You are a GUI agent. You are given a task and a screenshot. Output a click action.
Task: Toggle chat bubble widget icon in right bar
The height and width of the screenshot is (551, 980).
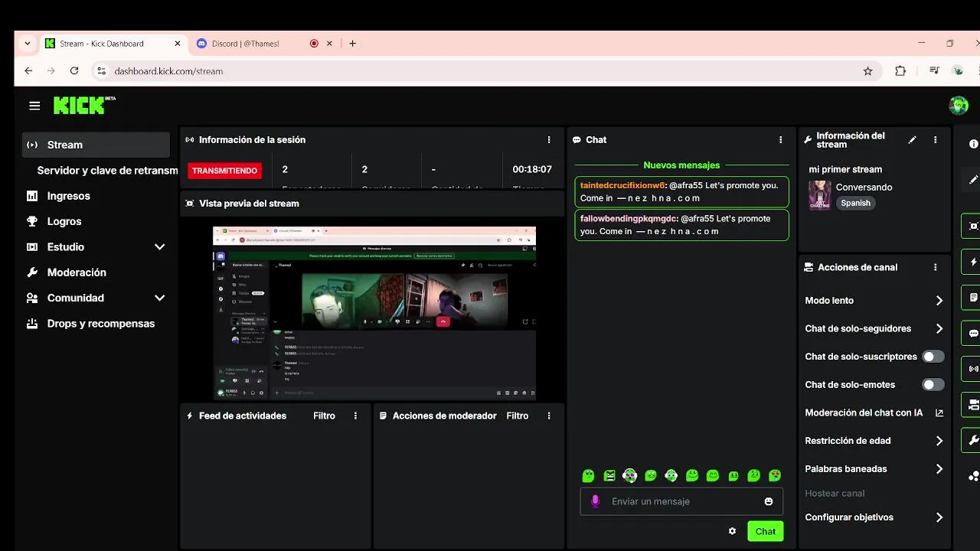[x=972, y=333]
